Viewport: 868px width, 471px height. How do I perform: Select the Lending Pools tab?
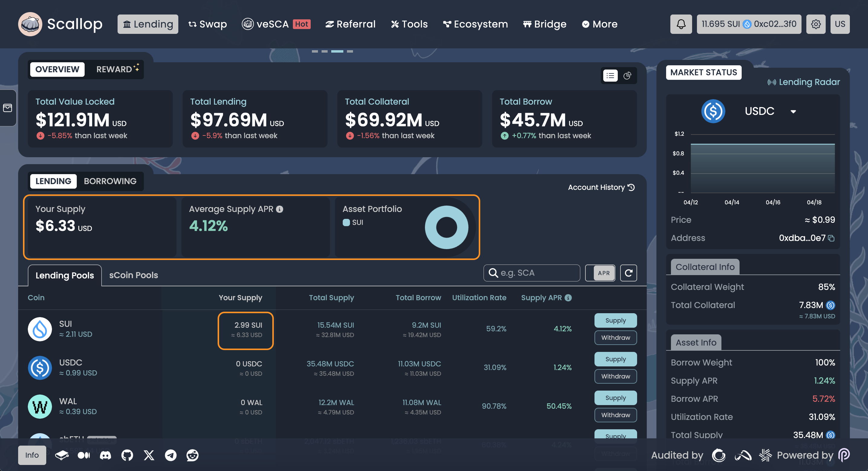[x=65, y=275]
